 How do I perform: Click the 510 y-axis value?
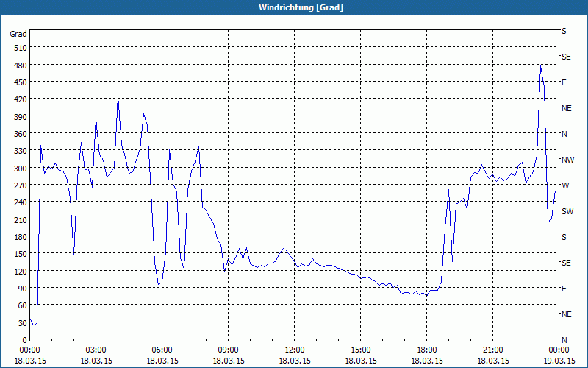pyautogui.click(x=21, y=48)
